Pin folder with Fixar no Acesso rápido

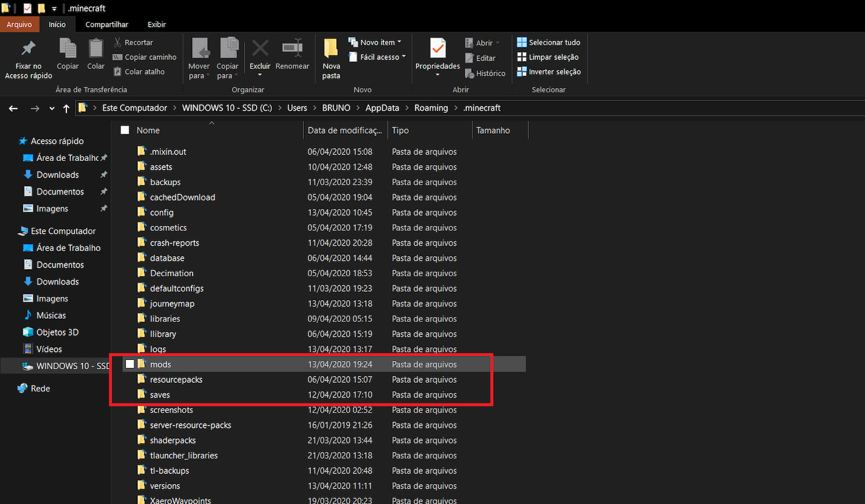point(28,59)
